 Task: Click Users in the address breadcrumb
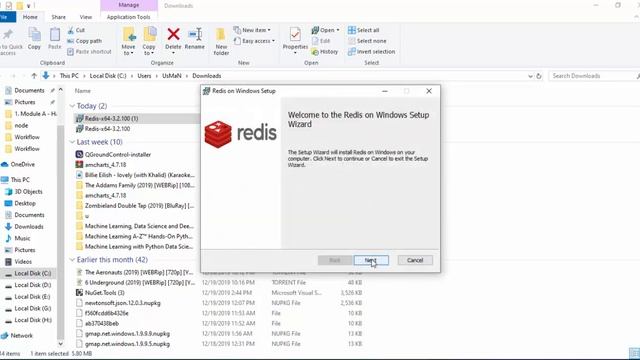(144, 76)
